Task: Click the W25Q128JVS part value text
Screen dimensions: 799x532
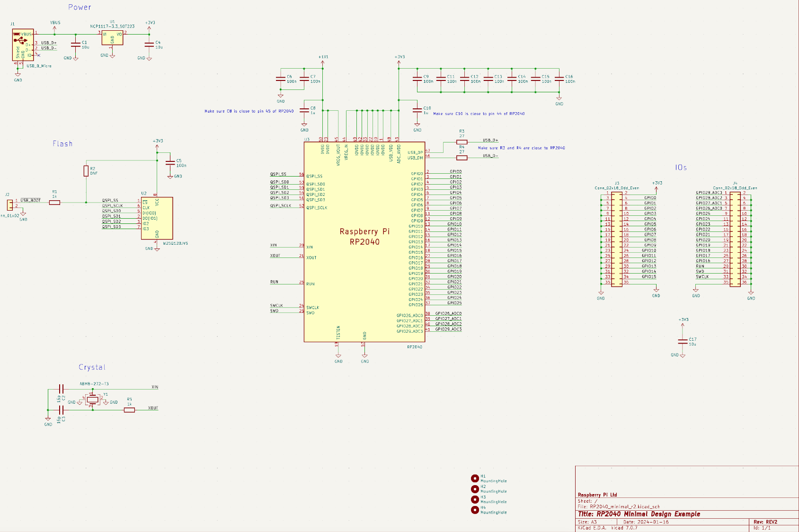Action: click(x=176, y=243)
